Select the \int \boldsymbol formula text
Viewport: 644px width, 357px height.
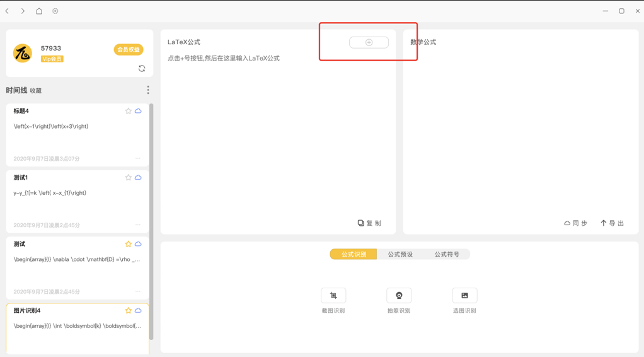pyautogui.click(x=78, y=326)
